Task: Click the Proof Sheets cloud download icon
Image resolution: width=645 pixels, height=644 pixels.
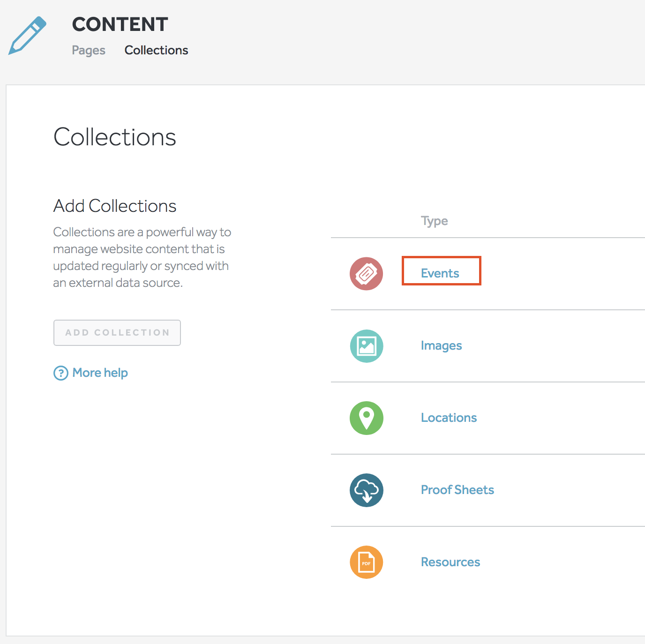Action: [x=366, y=490]
